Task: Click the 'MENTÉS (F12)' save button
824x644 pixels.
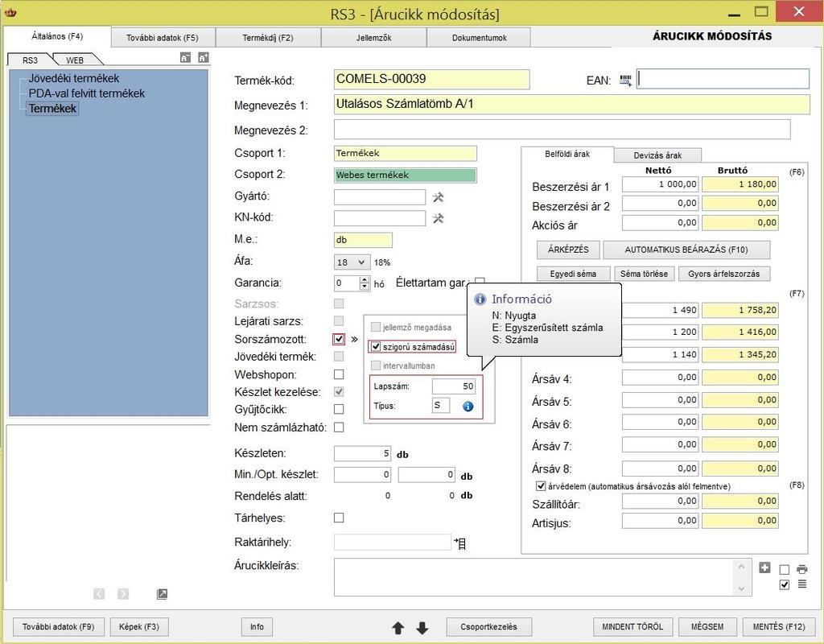Action: tap(779, 626)
